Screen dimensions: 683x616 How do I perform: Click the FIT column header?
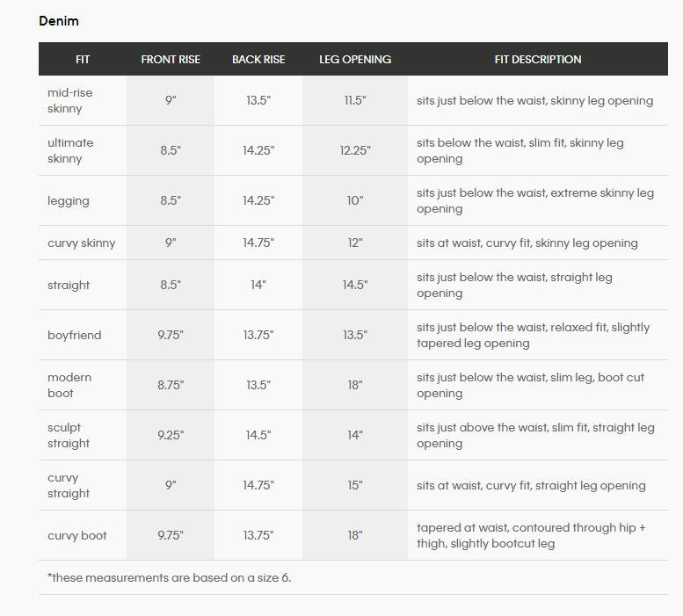(x=83, y=60)
